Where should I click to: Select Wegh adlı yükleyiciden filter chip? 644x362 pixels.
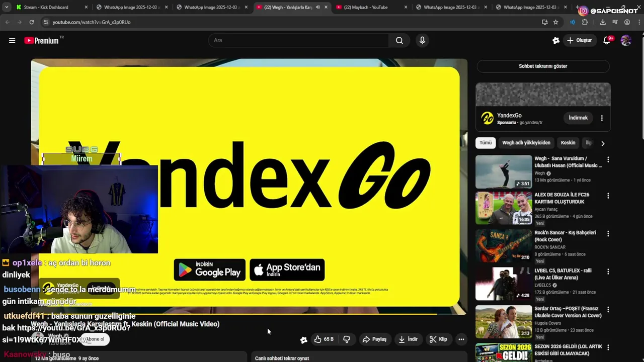click(x=526, y=143)
